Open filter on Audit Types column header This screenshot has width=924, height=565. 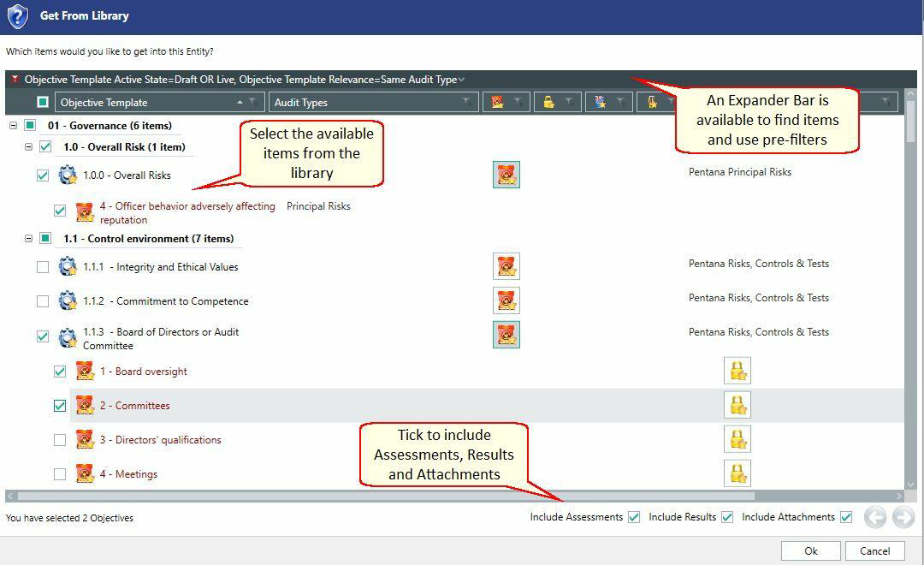tap(466, 102)
